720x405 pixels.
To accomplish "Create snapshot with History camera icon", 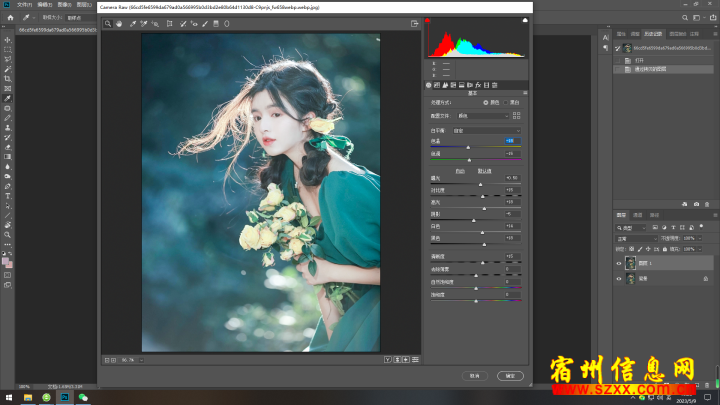I will tap(696, 204).
